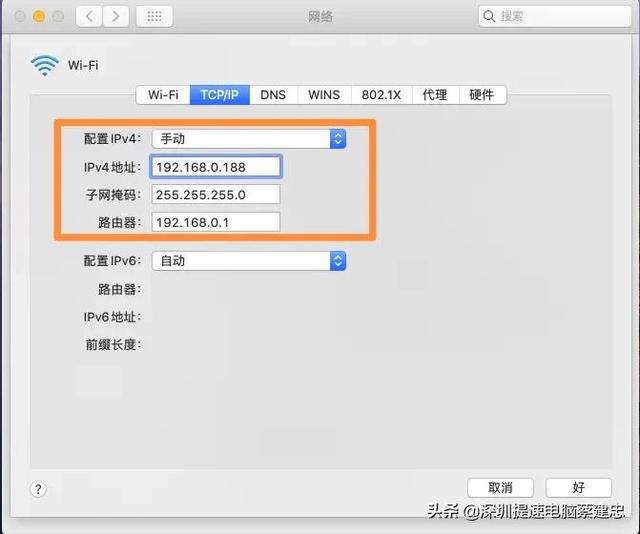The width and height of the screenshot is (640, 534).
Task: Open the 配置IPv6 dropdown showing 自动
Action: 249,261
